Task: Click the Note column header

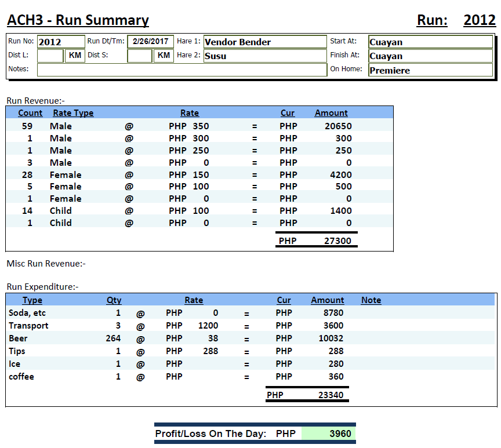Action: (x=371, y=300)
